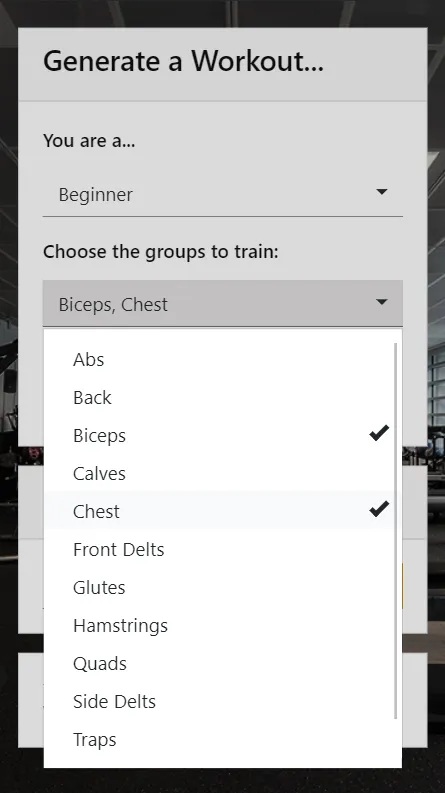Click the Generate a Workout heading
This screenshot has height=793, width=445.
183,62
